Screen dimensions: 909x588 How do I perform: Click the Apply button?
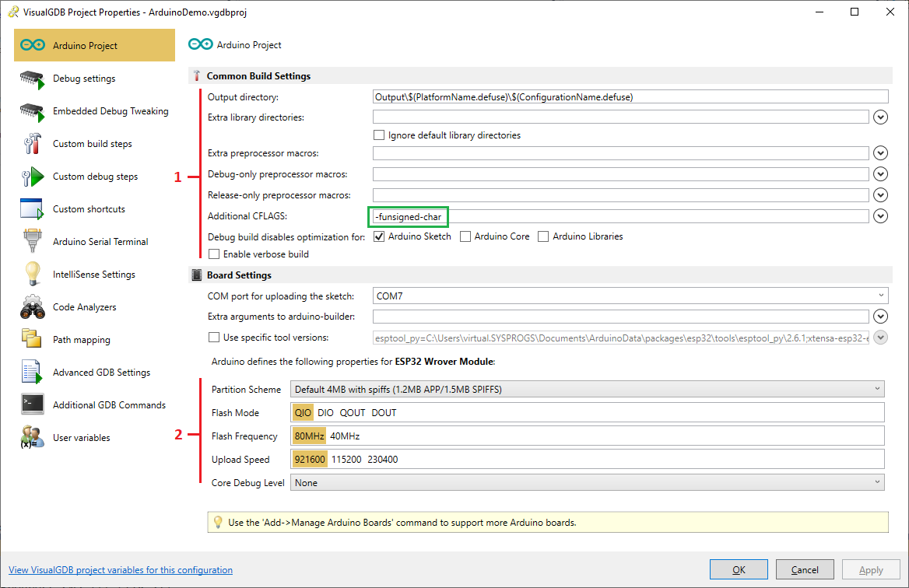pos(871,569)
